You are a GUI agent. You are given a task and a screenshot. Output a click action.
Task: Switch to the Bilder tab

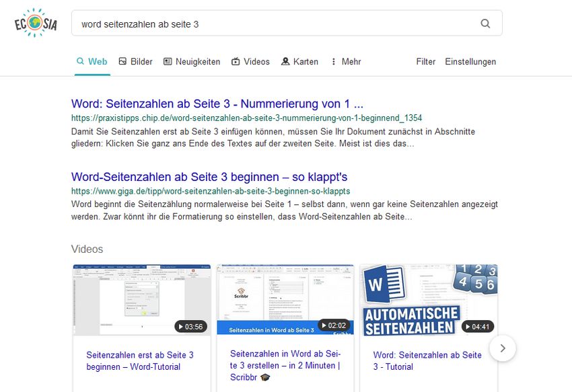click(135, 61)
